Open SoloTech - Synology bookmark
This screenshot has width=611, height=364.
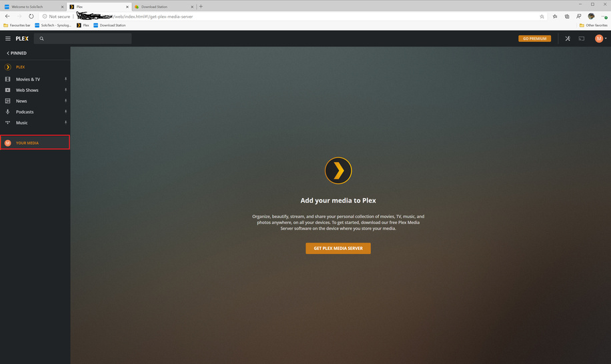(x=53, y=25)
